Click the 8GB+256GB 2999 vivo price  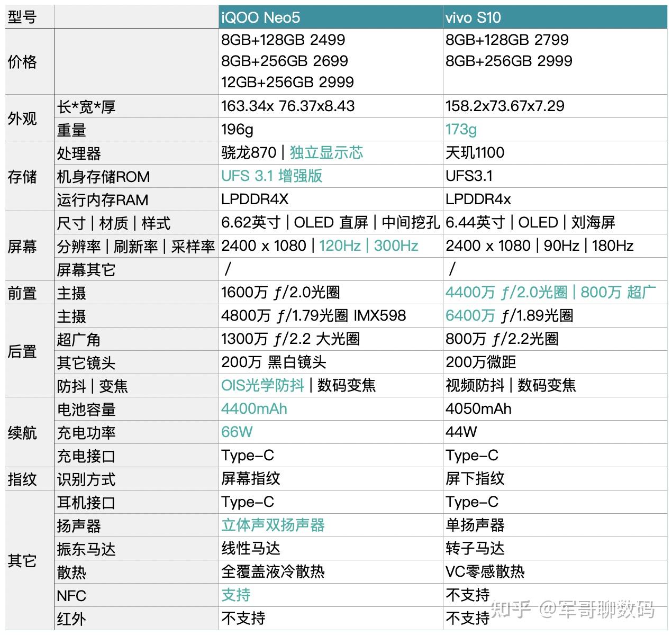pyautogui.click(x=508, y=61)
